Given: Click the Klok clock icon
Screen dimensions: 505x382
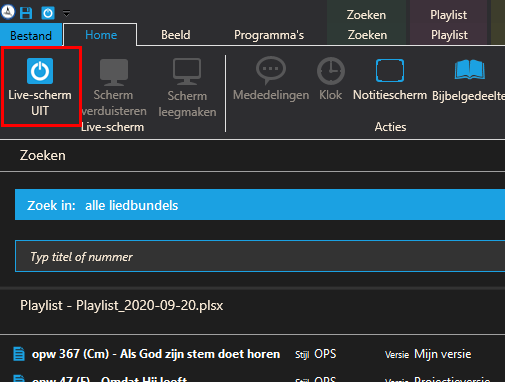Looking at the screenshot, I should pos(331,71).
